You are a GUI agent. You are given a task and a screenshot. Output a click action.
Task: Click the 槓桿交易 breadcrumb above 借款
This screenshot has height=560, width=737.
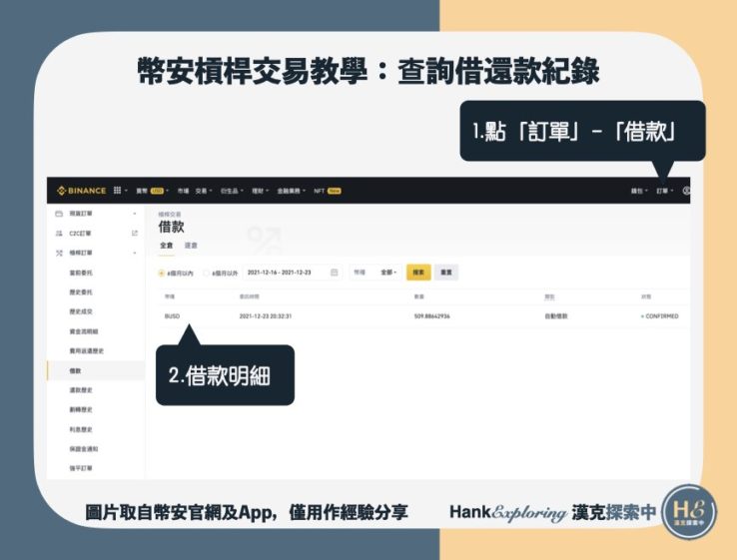click(x=170, y=215)
